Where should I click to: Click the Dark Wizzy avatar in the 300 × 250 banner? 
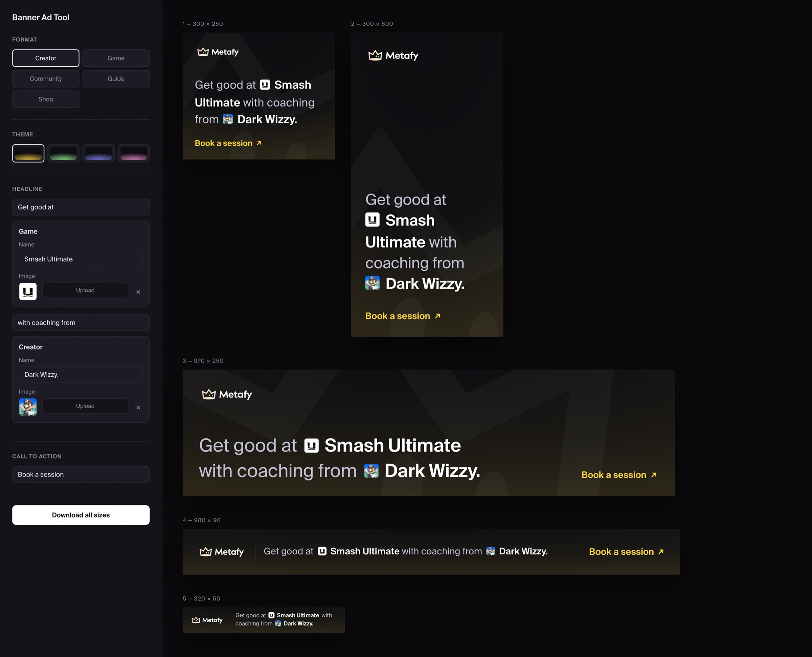[228, 119]
